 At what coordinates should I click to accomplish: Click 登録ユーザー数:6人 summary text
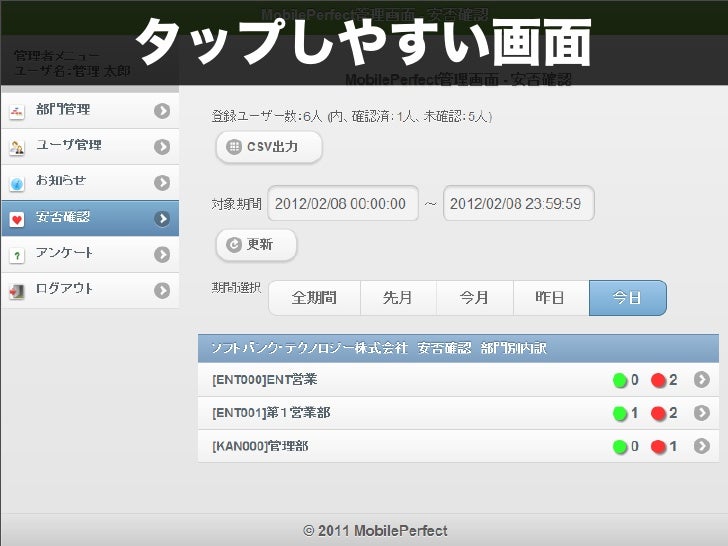point(351,116)
